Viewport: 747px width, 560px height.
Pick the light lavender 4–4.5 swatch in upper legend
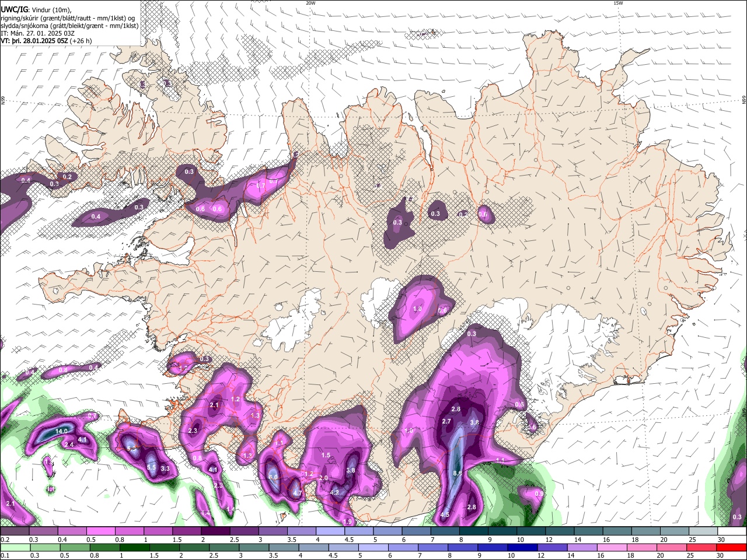click(x=330, y=531)
